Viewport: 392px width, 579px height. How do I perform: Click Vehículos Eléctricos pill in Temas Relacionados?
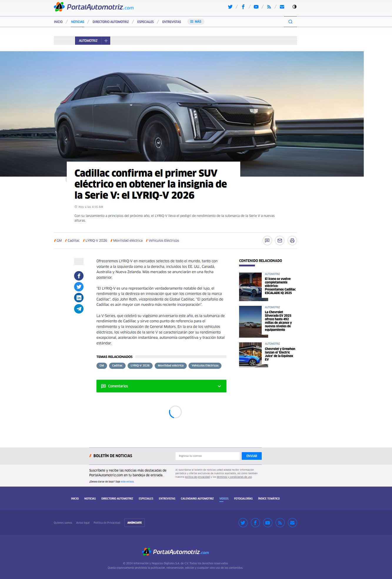205,366
